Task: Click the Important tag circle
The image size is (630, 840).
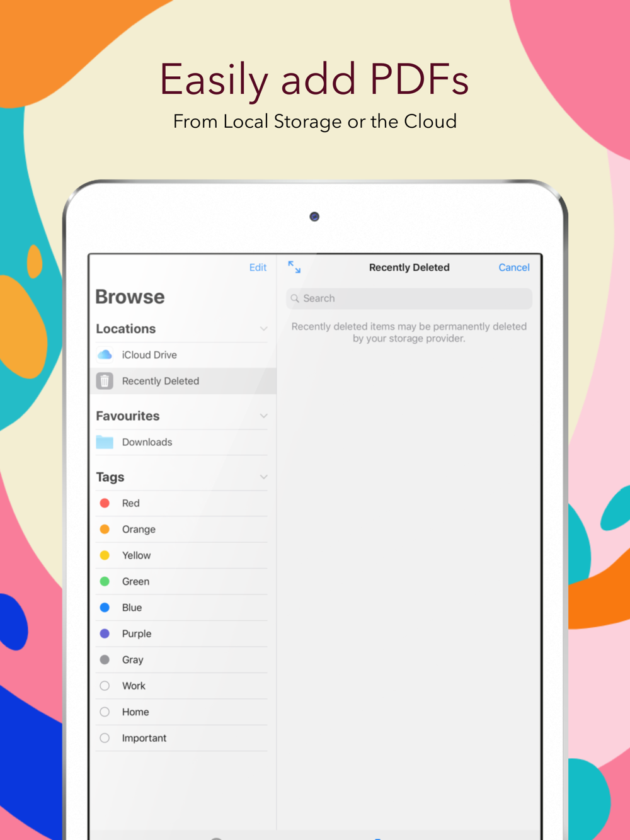Action: coord(105,738)
